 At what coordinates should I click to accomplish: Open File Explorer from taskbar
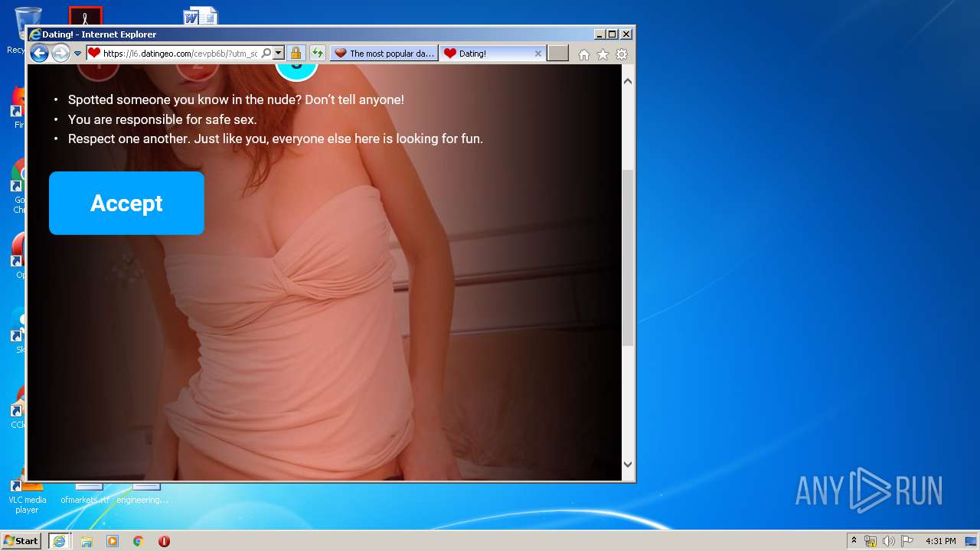[87, 541]
